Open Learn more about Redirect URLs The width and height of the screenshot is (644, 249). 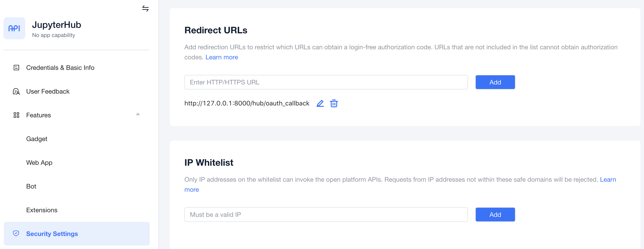[x=222, y=57]
